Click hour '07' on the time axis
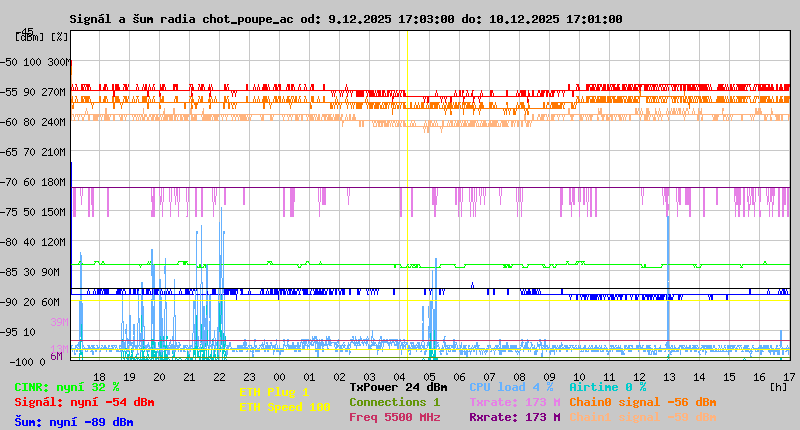The width and height of the screenshot is (800, 430). (489, 377)
